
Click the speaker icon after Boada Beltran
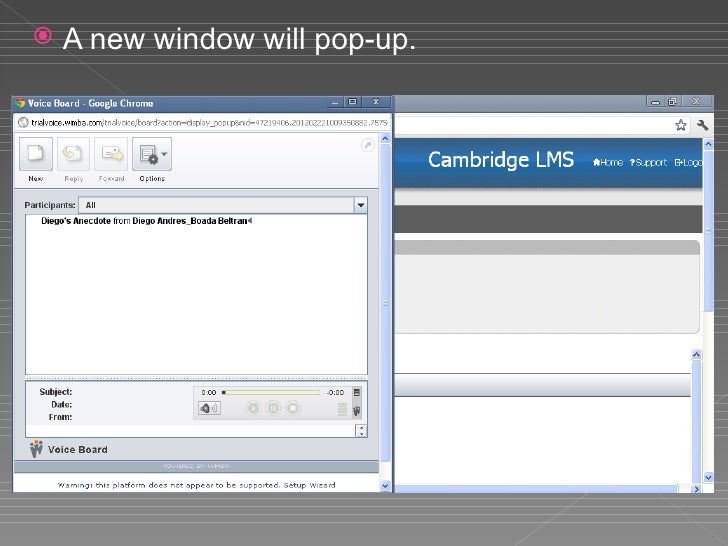(250, 221)
